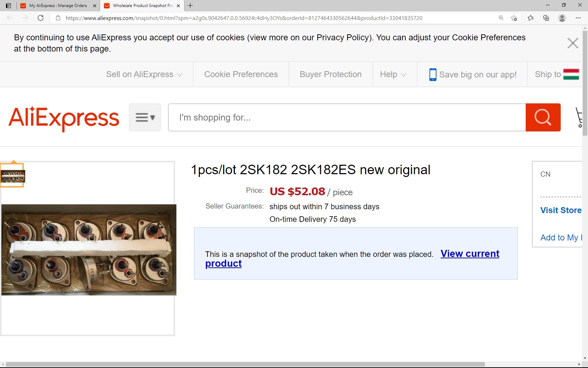Open the Collections icon
Image resolution: width=588 pixels, height=368 pixels.
point(546,18)
